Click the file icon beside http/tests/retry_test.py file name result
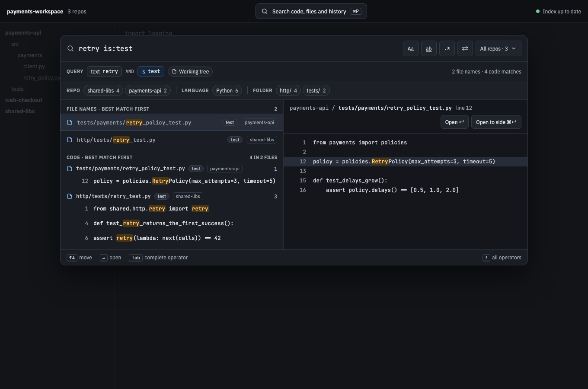 coord(70,140)
